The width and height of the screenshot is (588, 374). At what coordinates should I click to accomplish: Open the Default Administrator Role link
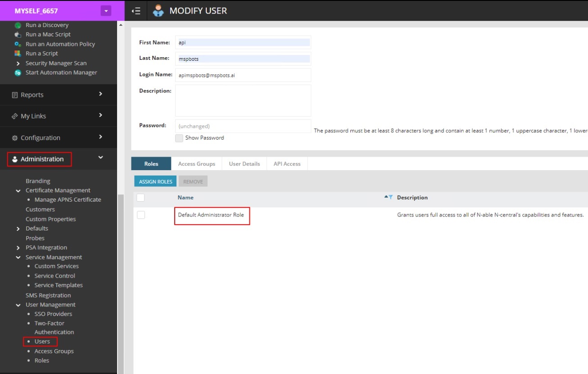coord(211,215)
